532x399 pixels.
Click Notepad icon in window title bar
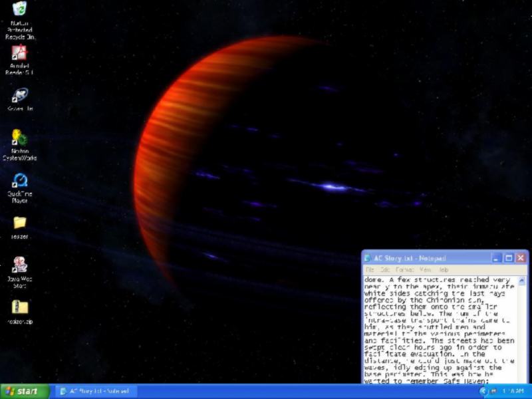pos(368,258)
